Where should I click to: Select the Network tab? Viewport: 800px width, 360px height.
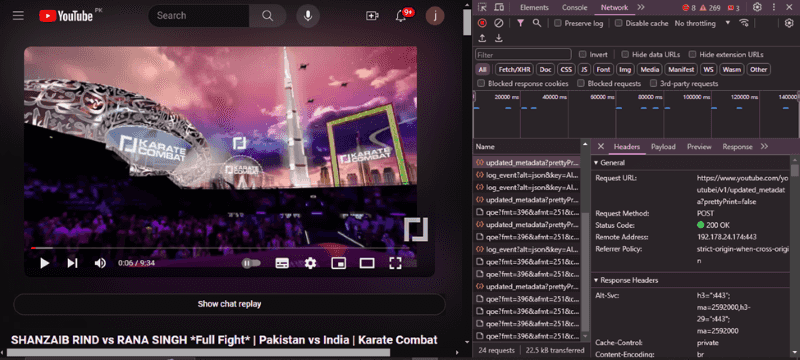[614, 7]
